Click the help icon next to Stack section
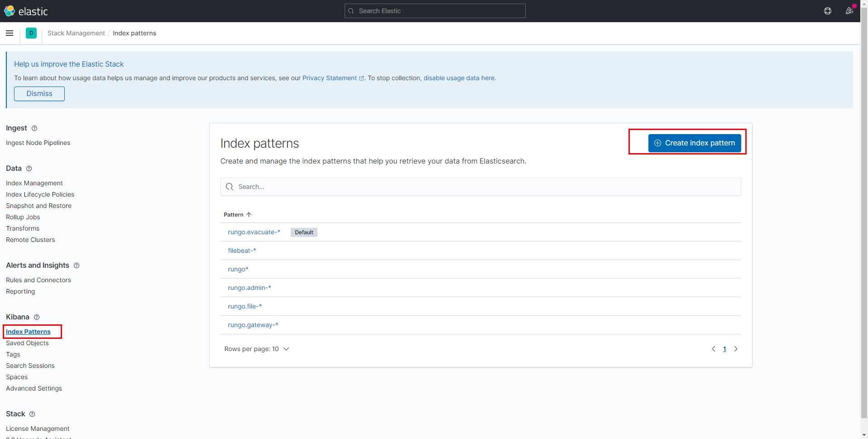Screen dimensions: 868x439 click(32, 414)
